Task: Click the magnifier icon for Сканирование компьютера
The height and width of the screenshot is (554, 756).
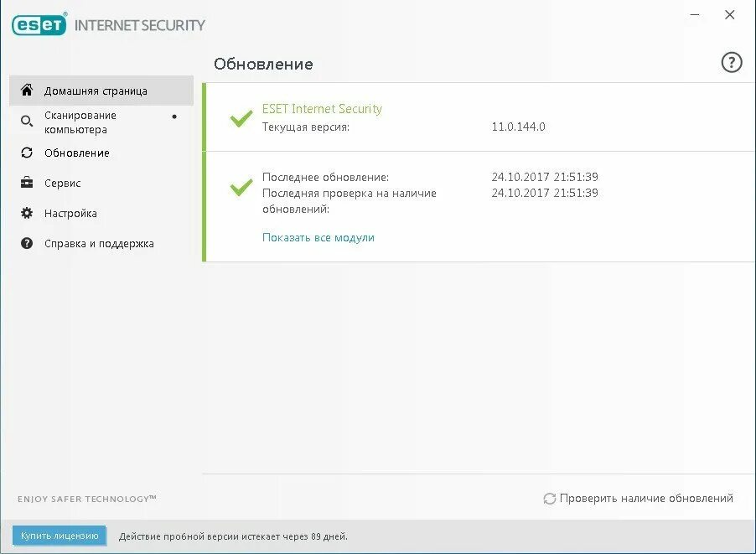Action: tap(27, 121)
